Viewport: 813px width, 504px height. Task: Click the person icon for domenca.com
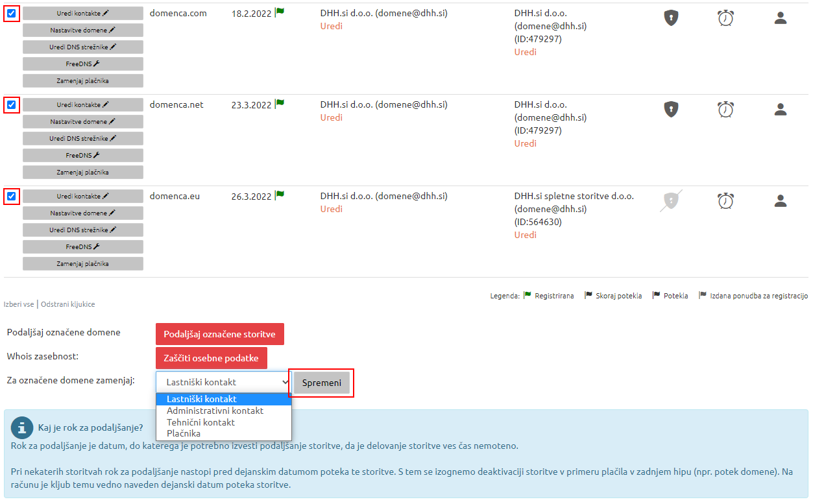click(781, 18)
